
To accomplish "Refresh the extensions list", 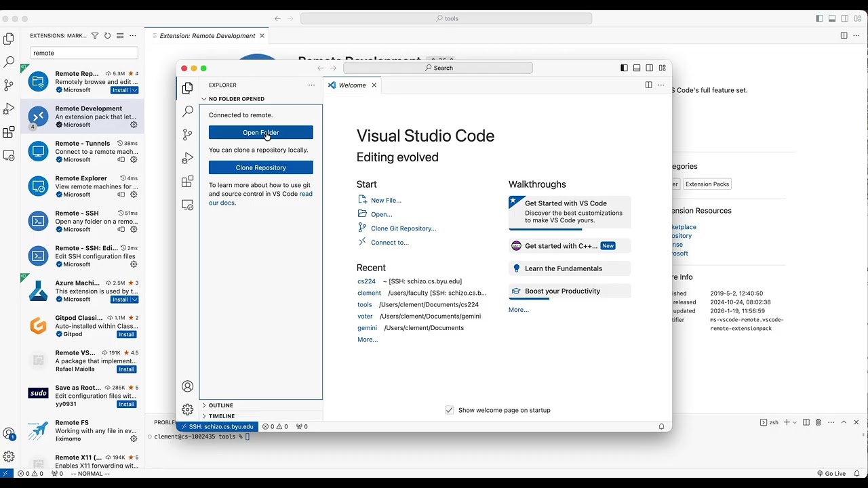I will tap(107, 35).
